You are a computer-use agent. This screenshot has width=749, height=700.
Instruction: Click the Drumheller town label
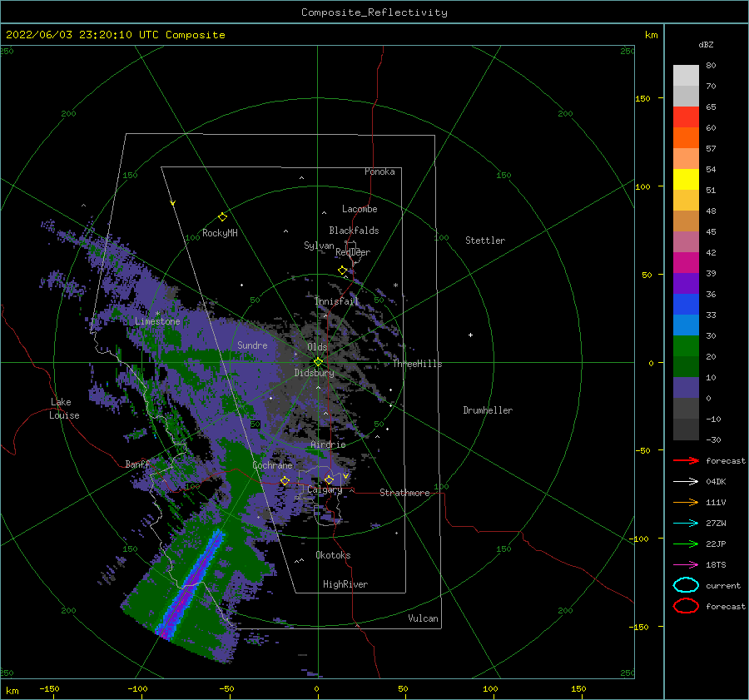coord(488,410)
